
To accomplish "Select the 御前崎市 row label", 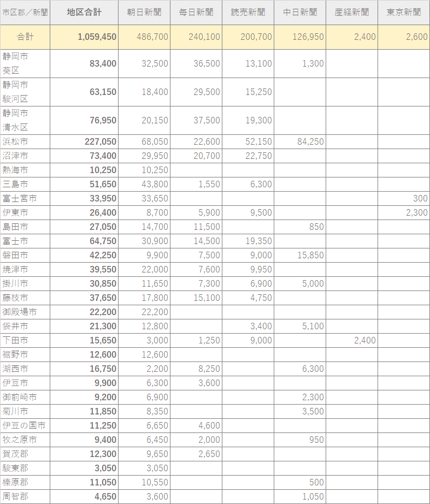I will [x=25, y=398].
